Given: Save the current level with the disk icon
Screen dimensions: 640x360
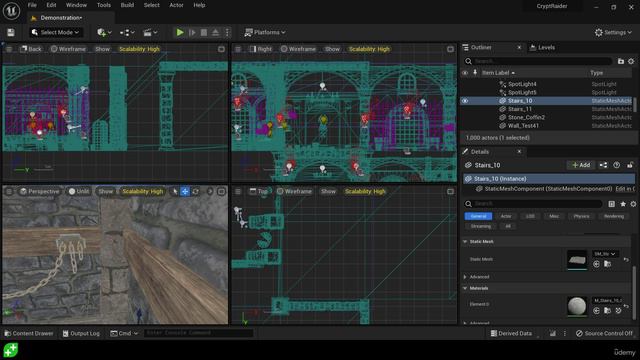Looking at the screenshot, I should pyautogui.click(x=11, y=32).
